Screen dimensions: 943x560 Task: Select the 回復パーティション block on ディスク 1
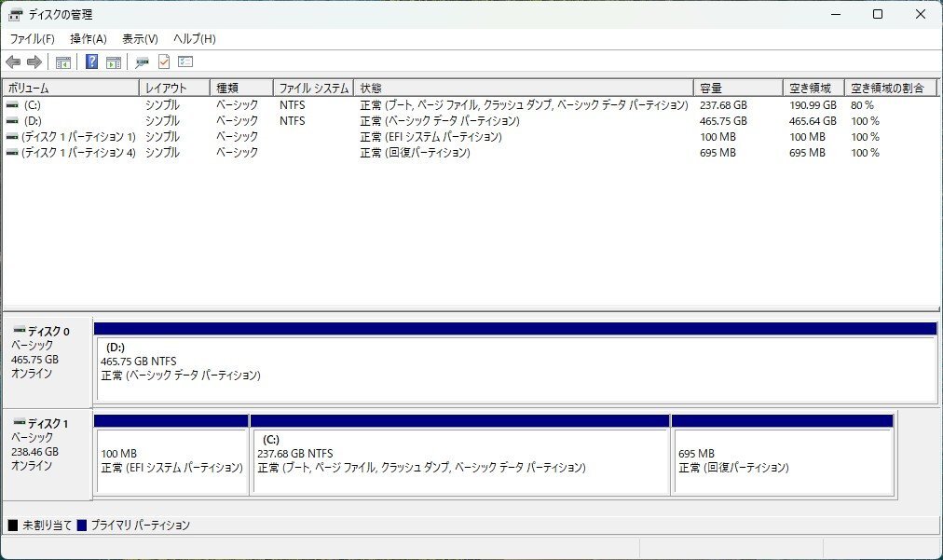[x=781, y=457]
